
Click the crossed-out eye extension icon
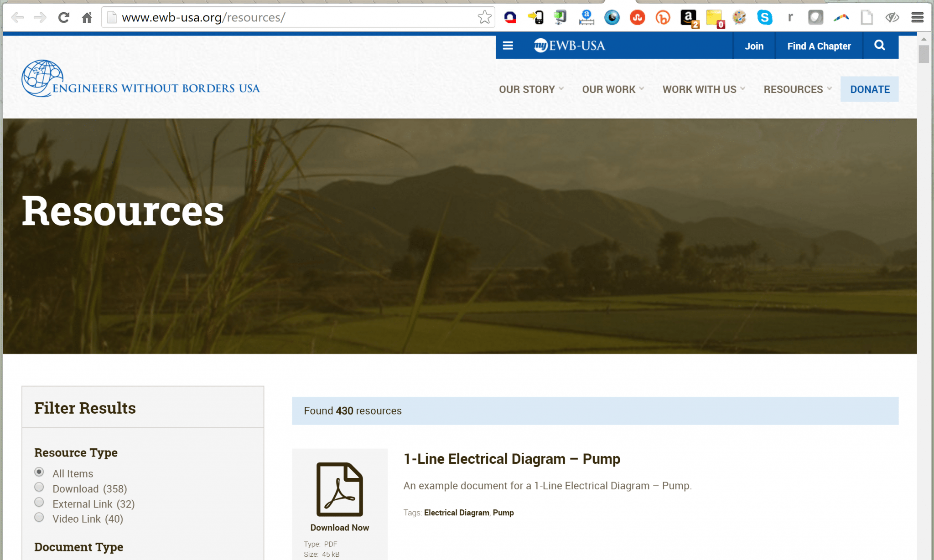coord(892,18)
